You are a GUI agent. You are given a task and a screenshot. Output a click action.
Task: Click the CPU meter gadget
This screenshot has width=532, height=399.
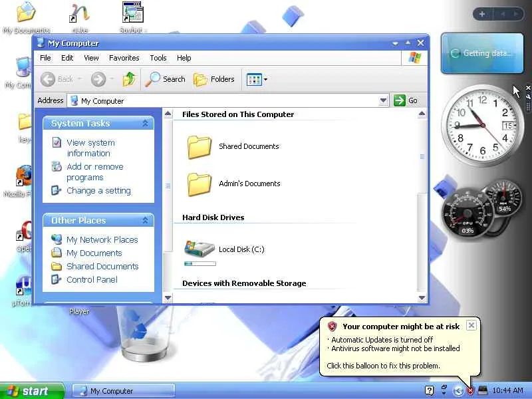pos(467,213)
